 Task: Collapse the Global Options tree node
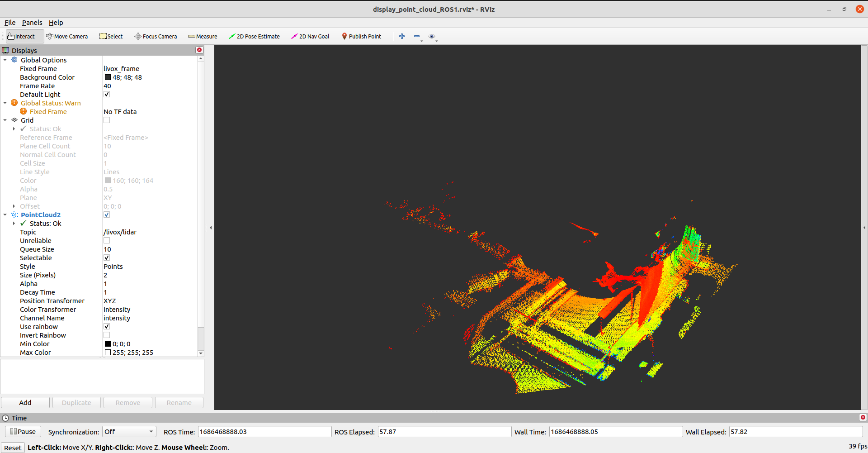click(5, 60)
